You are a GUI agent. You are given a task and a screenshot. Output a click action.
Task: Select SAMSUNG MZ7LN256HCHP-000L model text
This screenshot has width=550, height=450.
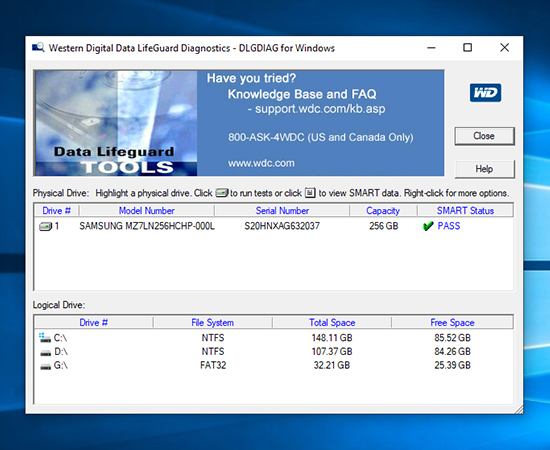click(147, 226)
